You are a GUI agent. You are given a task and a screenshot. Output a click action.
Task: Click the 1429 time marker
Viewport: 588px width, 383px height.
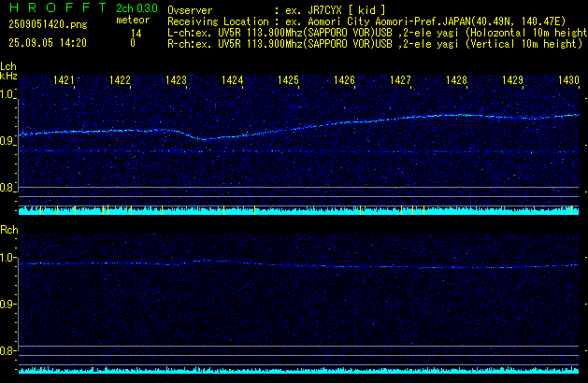[x=512, y=80]
